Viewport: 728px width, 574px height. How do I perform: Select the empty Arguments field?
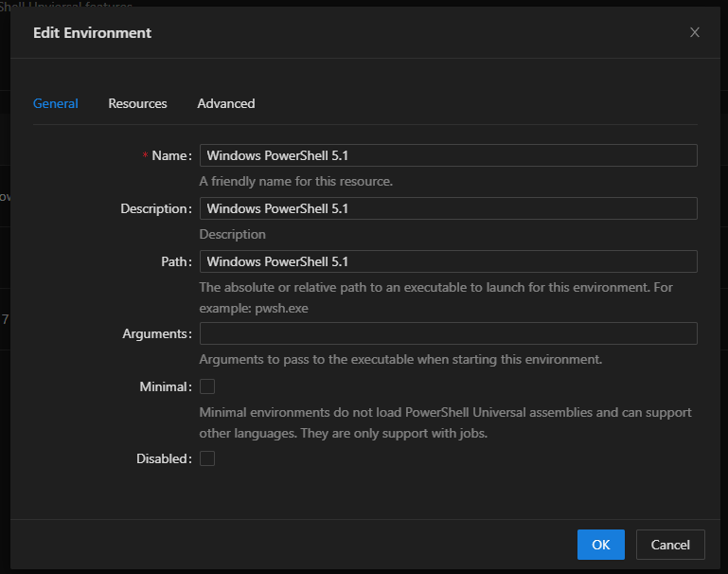coord(448,333)
